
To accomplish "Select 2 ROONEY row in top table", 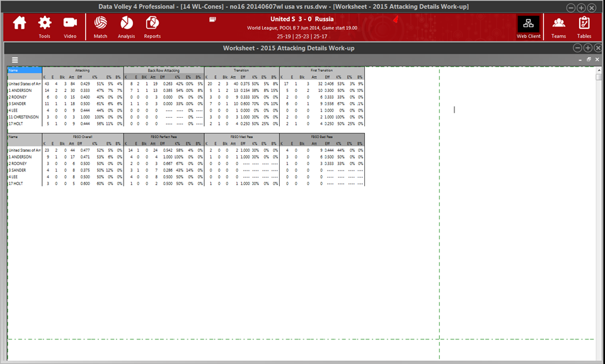I will [186, 97].
